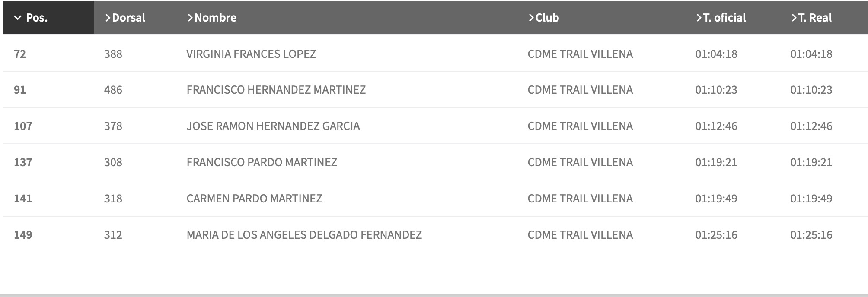Click position 72 in first row
This screenshot has width=868, height=297.
tap(20, 54)
